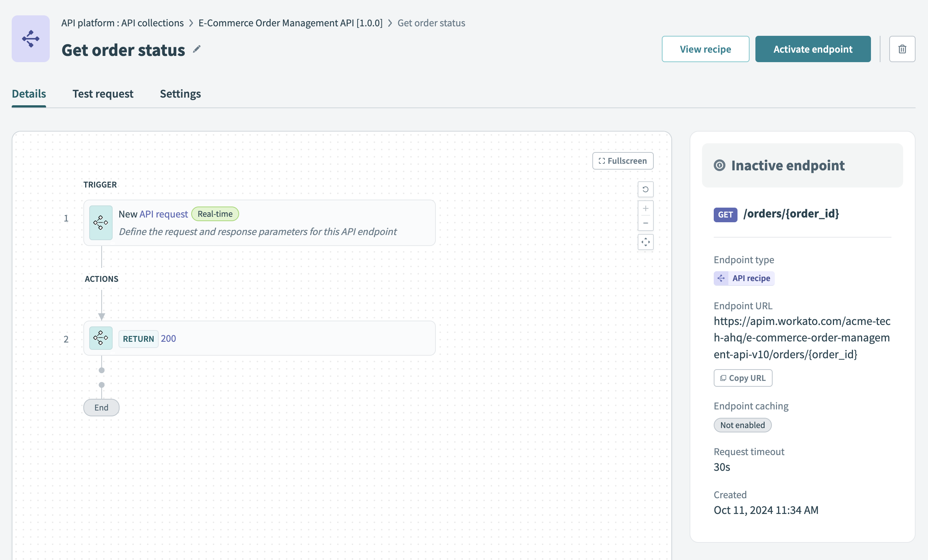The height and width of the screenshot is (560, 928).
Task: Toggle the Real-time badge on the trigger
Action: tap(215, 213)
